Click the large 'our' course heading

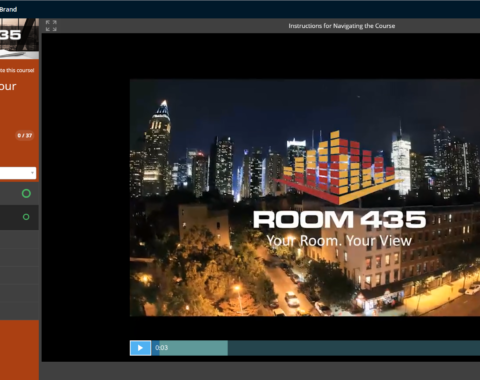coord(8,86)
